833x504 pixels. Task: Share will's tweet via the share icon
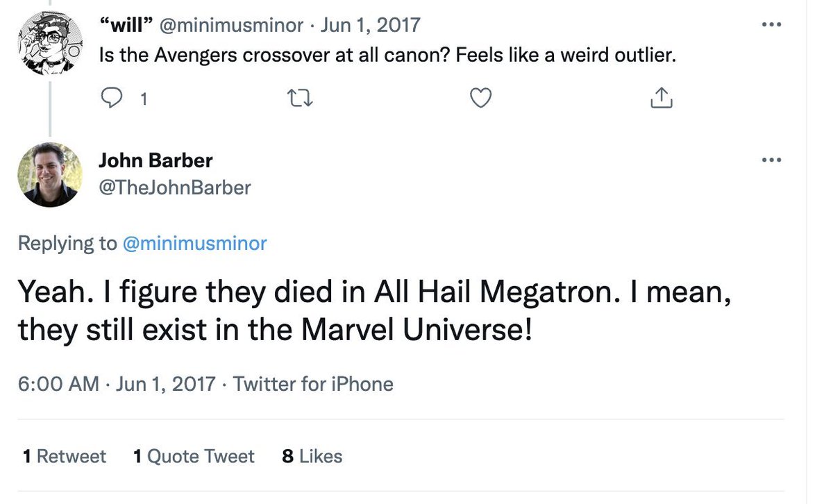pos(662,99)
